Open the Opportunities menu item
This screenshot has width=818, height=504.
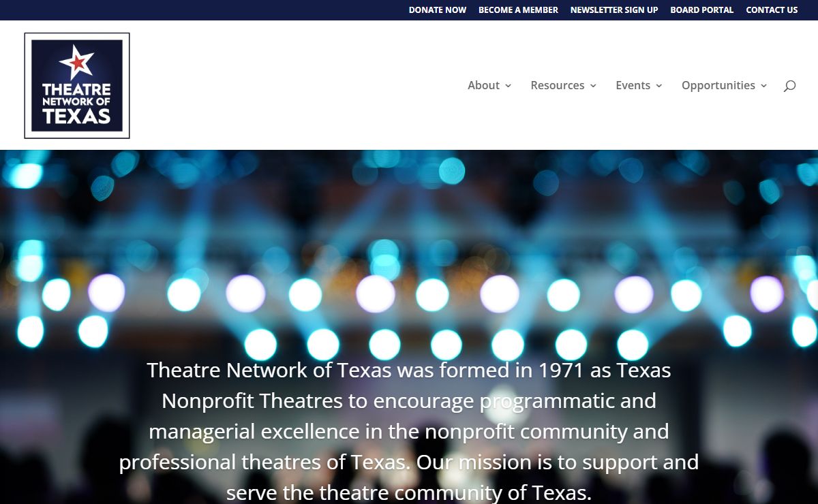(718, 85)
